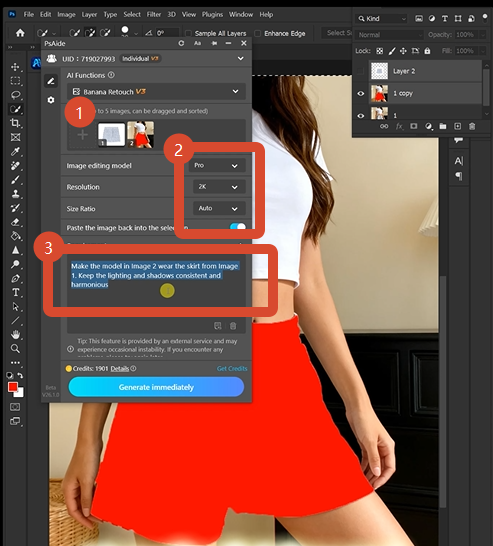The image size is (493, 546).
Task: Open the Resolution 2K dropdown
Action: click(x=219, y=187)
